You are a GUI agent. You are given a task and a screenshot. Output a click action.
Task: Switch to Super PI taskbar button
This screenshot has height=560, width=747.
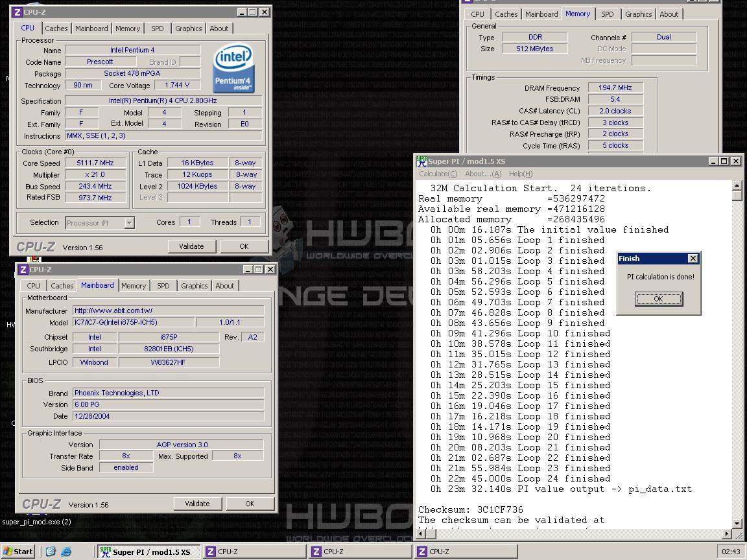pyautogui.click(x=148, y=552)
